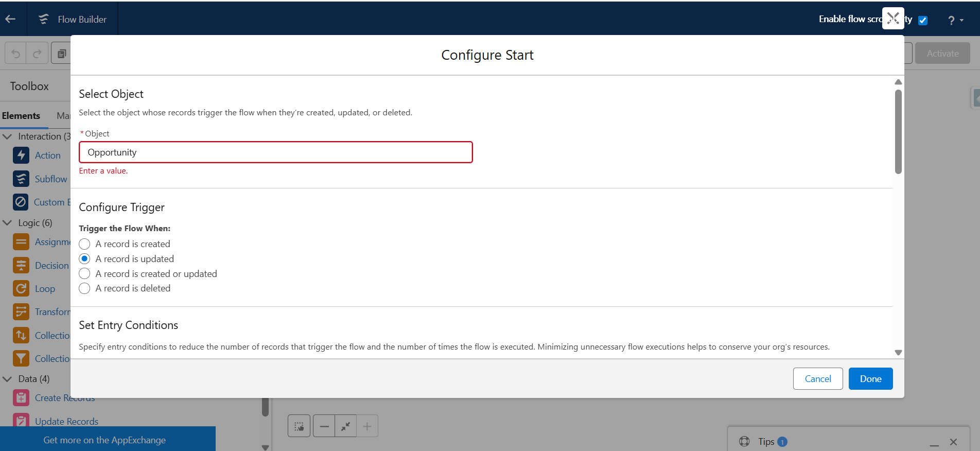
Task: Collapse the Interaction section in Toolbox
Action: click(x=8, y=136)
